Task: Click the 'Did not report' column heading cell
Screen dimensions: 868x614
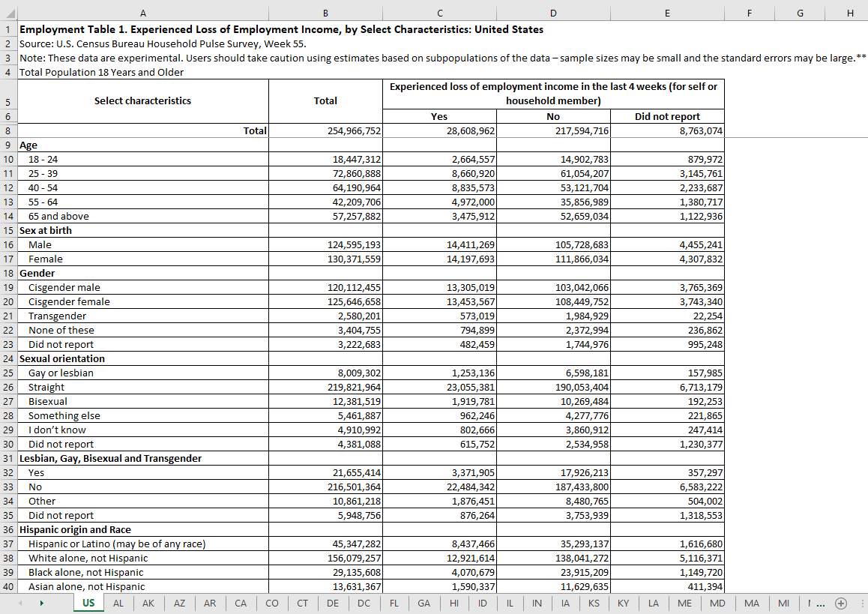Action: pyautogui.click(x=667, y=116)
